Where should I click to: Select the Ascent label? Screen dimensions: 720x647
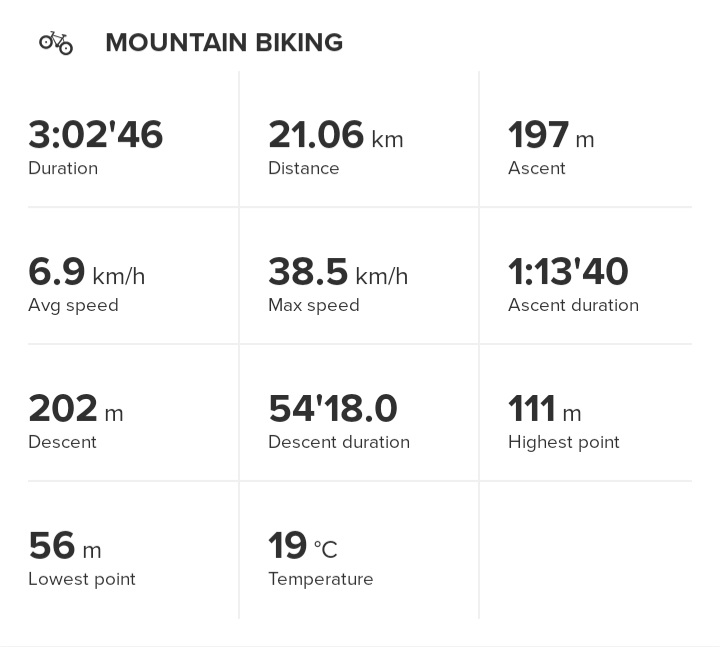tap(536, 168)
